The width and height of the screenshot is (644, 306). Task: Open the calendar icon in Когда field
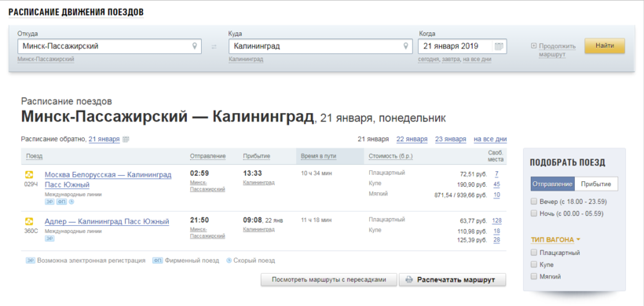[x=499, y=46]
